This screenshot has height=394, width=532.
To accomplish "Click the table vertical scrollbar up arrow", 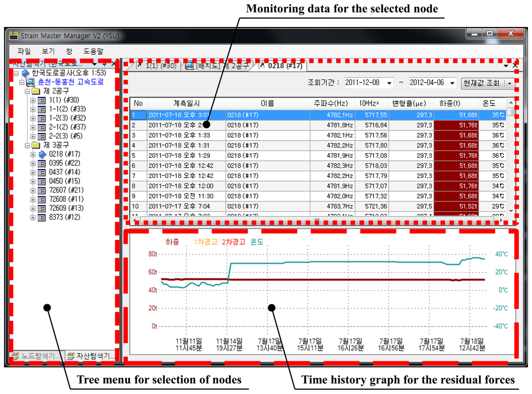I will click(x=511, y=102).
